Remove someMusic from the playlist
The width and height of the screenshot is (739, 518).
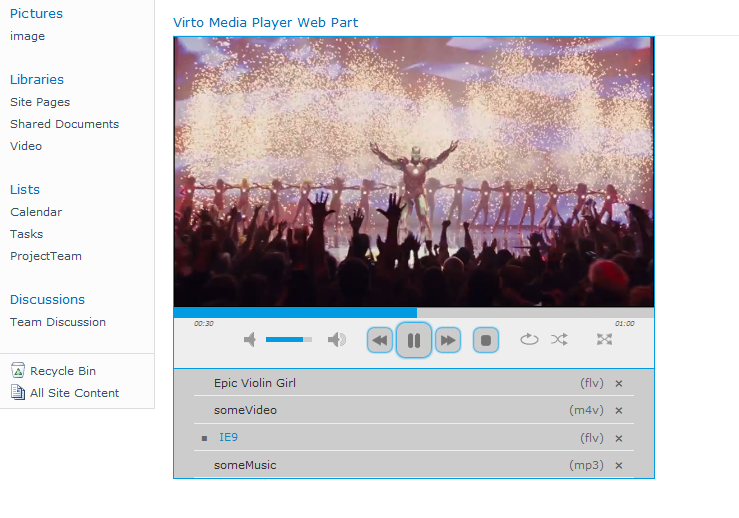[x=619, y=466]
